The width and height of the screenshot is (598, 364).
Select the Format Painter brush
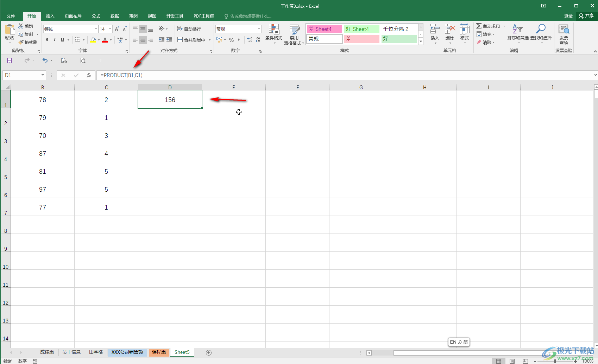pos(21,42)
